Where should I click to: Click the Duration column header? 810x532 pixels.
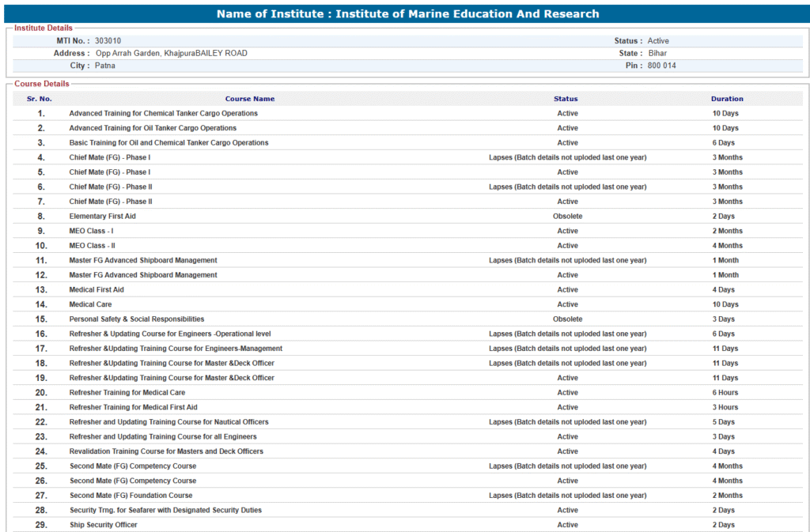point(726,99)
